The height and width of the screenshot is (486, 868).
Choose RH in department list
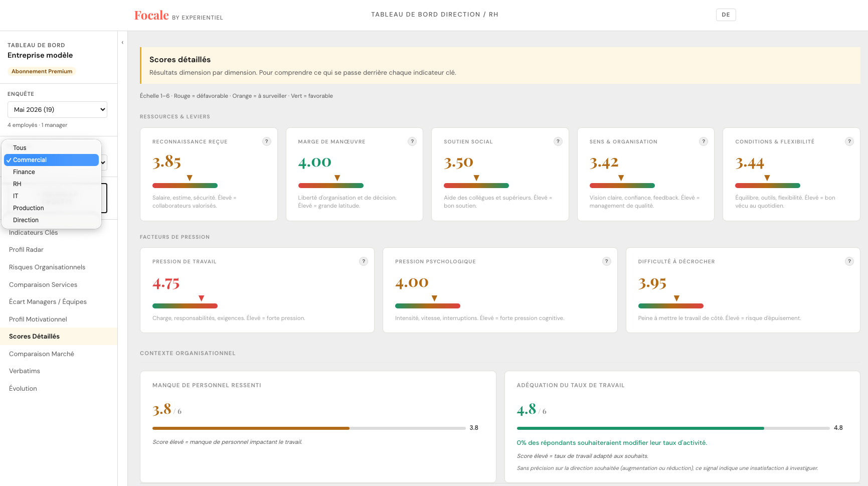click(x=51, y=184)
